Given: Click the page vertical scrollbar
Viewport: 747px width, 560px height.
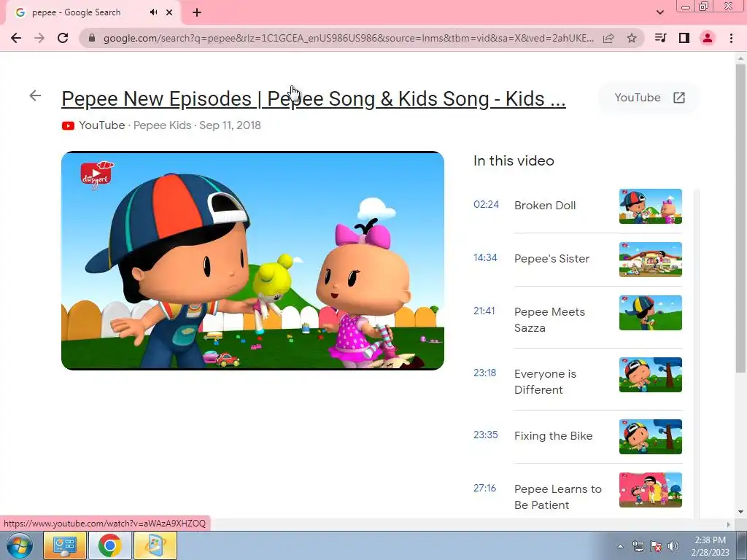Looking at the screenshot, I should 741,219.
